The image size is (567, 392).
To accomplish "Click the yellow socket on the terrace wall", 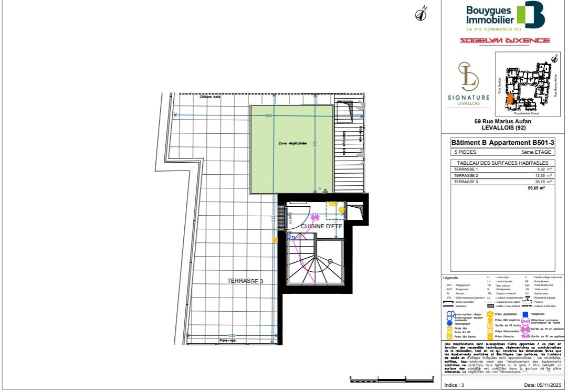I will click(x=275, y=240).
